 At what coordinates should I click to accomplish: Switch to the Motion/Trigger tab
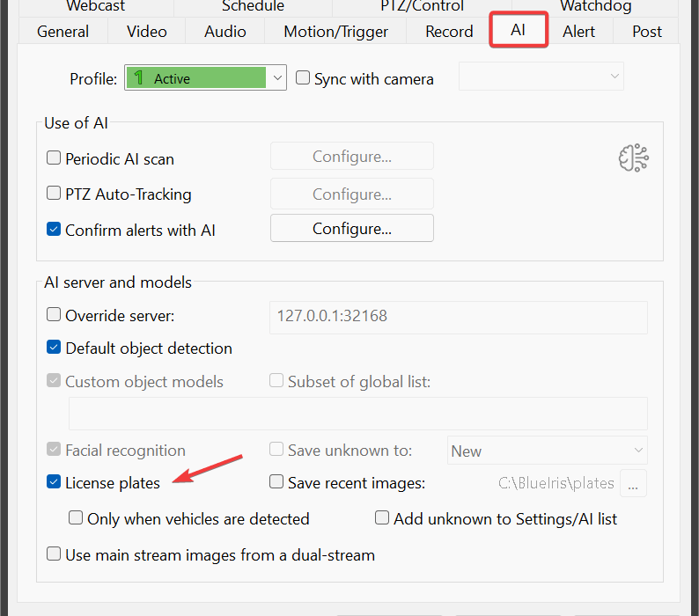click(x=335, y=32)
